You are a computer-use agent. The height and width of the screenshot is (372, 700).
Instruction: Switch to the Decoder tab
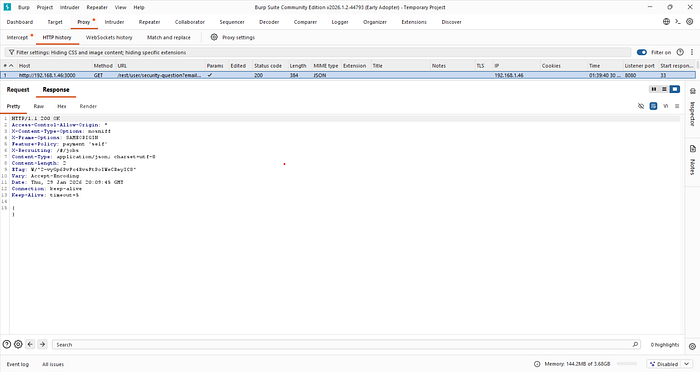pos(269,22)
